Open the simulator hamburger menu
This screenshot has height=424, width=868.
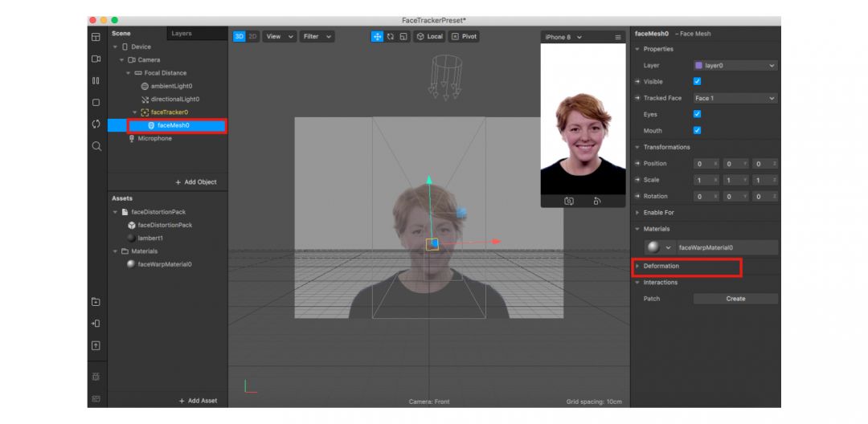[x=617, y=38]
